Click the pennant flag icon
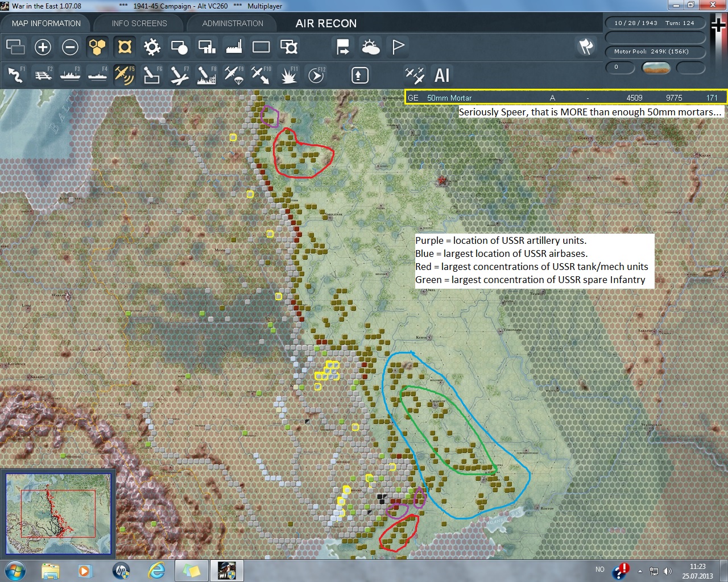This screenshot has height=582, width=728. pos(398,47)
